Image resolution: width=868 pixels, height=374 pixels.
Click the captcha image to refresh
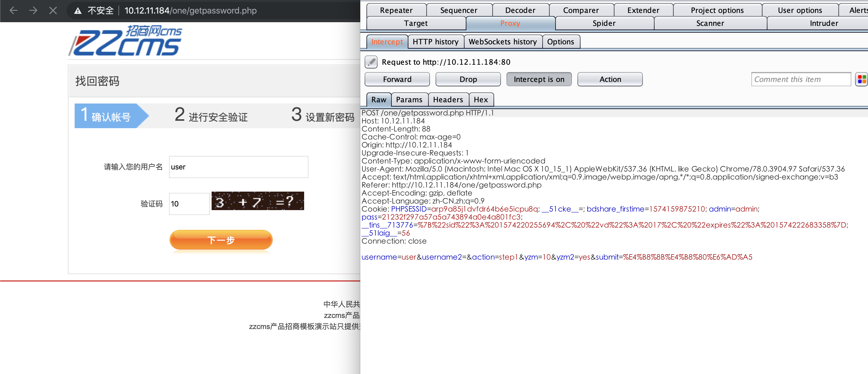[x=258, y=201]
